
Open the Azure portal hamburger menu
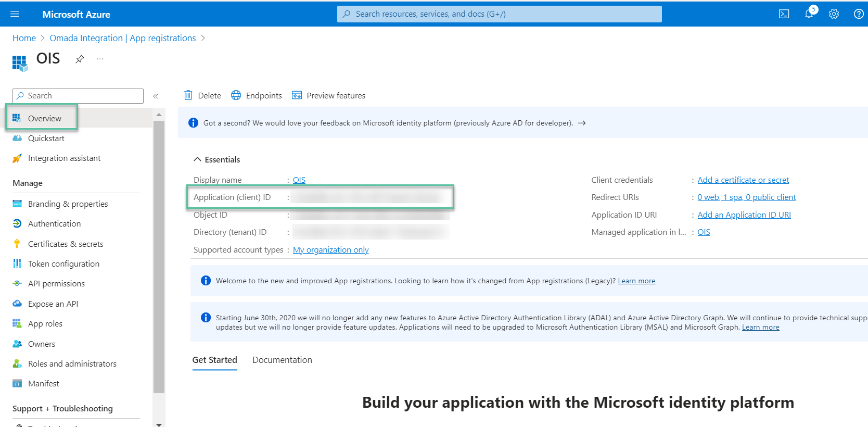coord(15,14)
